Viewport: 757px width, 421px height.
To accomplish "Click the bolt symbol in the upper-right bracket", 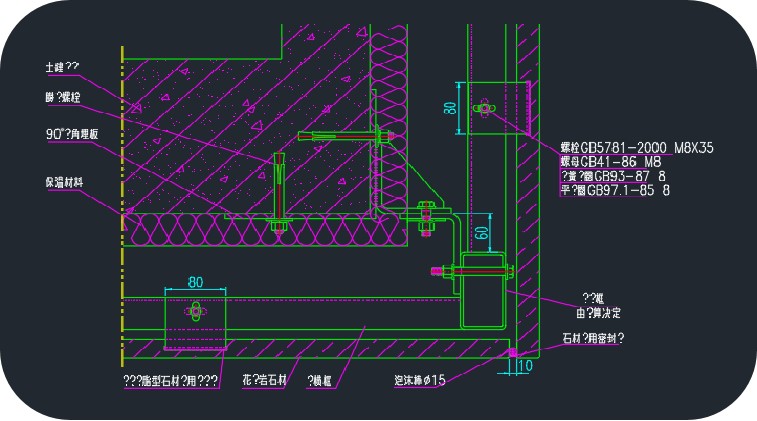I will (x=484, y=108).
